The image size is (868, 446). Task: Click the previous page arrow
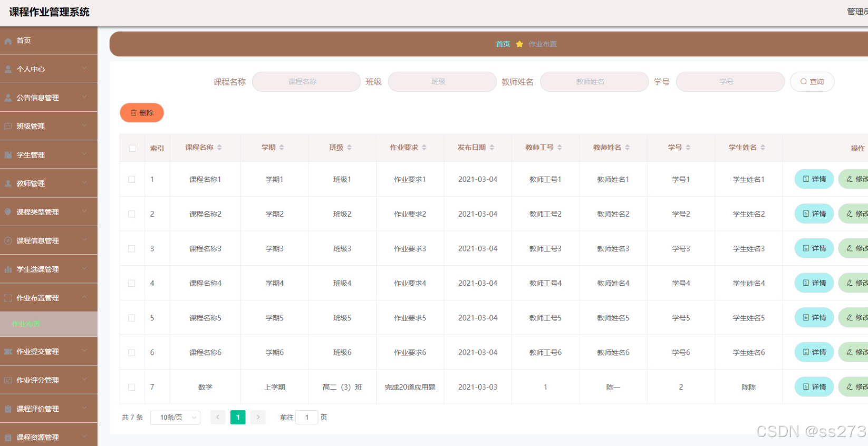(x=218, y=418)
